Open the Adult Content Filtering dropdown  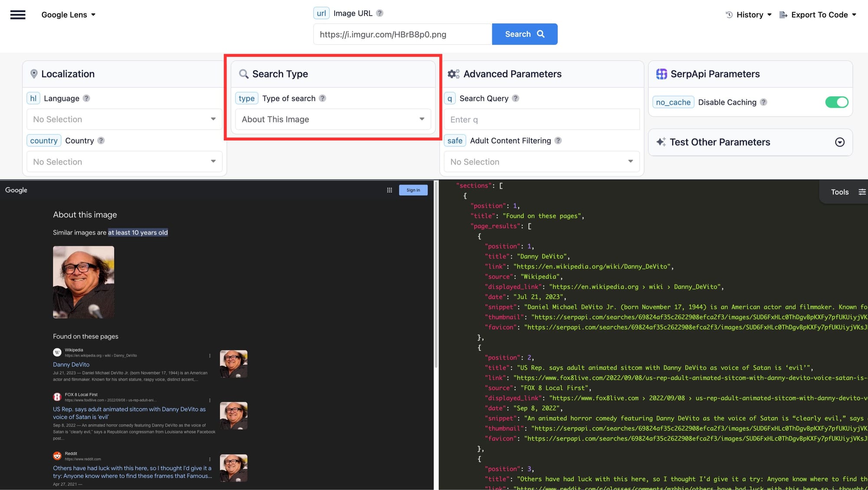pos(541,162)
